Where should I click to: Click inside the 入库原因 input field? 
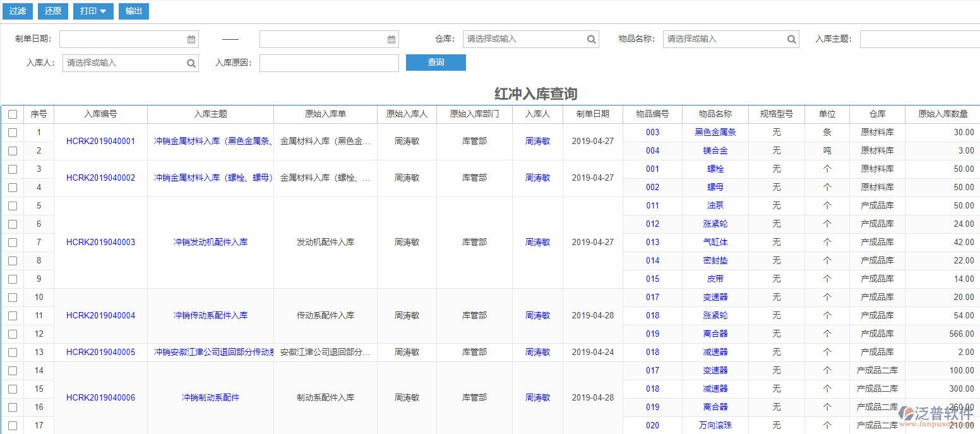pyautogui.click(x=328, y=63)
